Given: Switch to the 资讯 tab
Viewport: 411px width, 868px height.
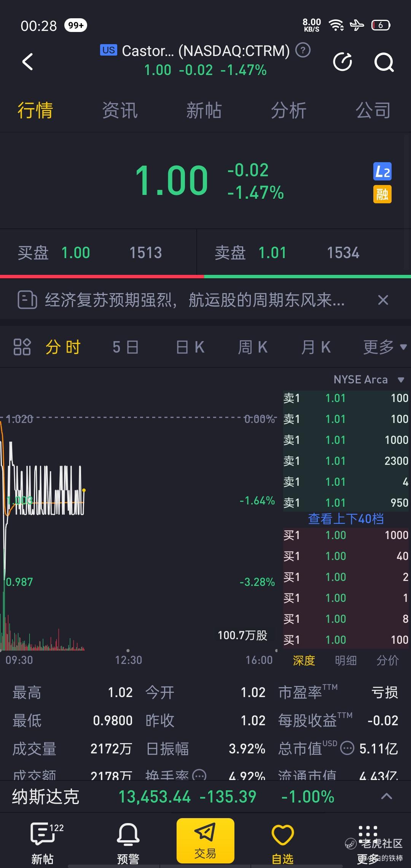Looking at the screenshot, I should click(119, 110).
